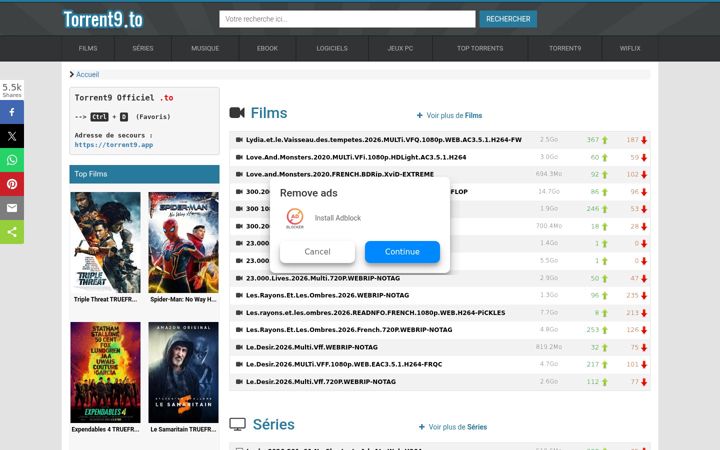Open Les.rayons.et.les.ombres READNFO PiCKLES torrent

coord(376,313)
